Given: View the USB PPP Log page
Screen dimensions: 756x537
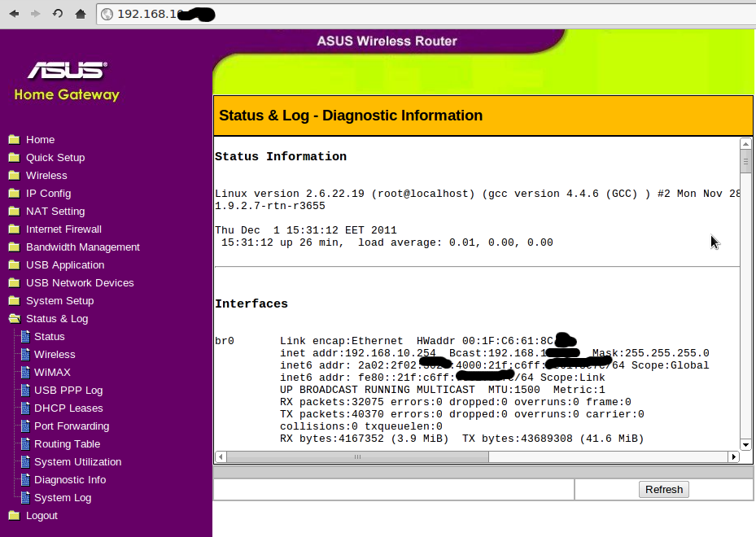Looking at the screenshot, I should pyautogui.click(x=68, y=390).
